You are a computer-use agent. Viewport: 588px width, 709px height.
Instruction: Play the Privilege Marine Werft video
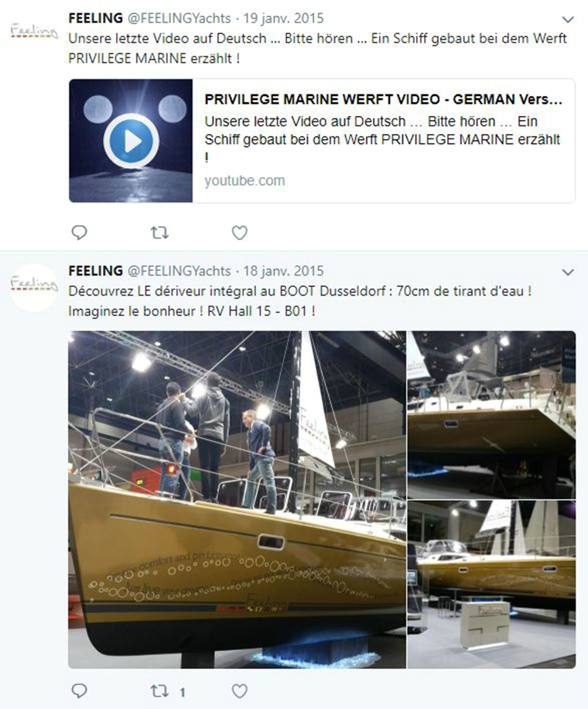[131, 141]
